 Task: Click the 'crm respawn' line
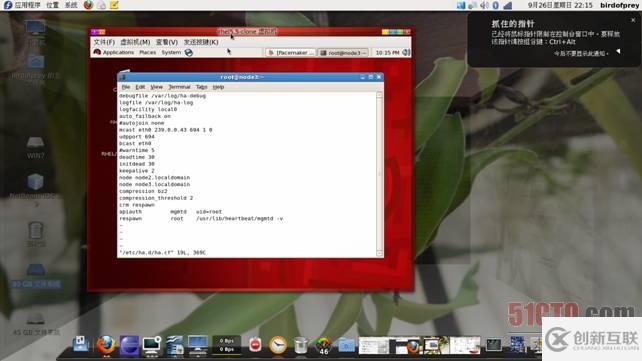coord(137,205)
